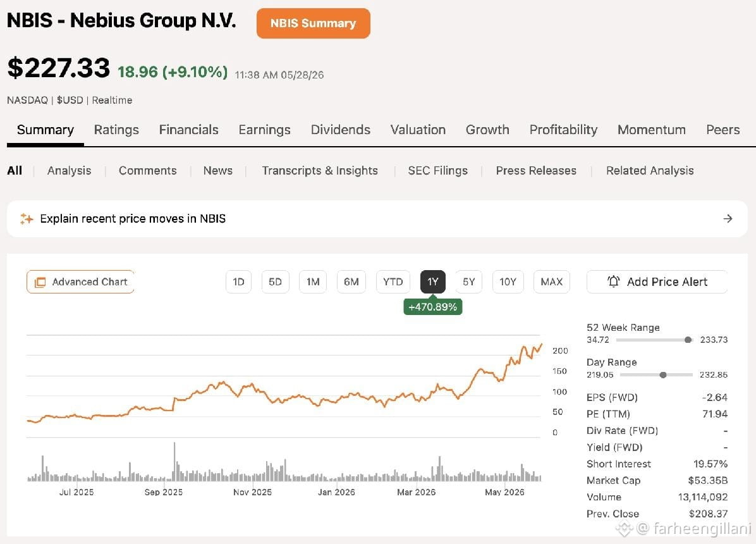Image resolution: width=756 pixels, height=544 pixels.
Task: Click the 18.96 (+9.10%) price change
Action: pyautogui.click(x=173, y=72)
